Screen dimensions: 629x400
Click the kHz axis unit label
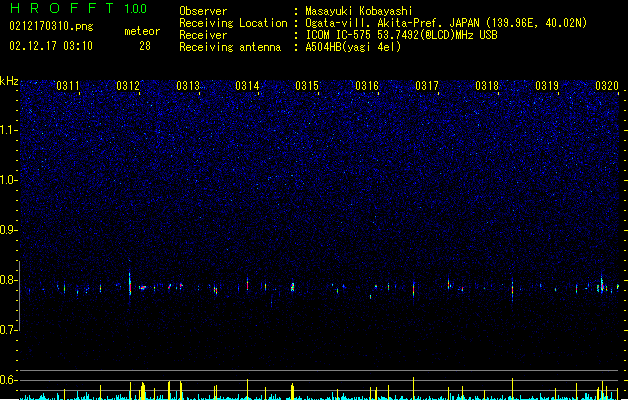9,81
